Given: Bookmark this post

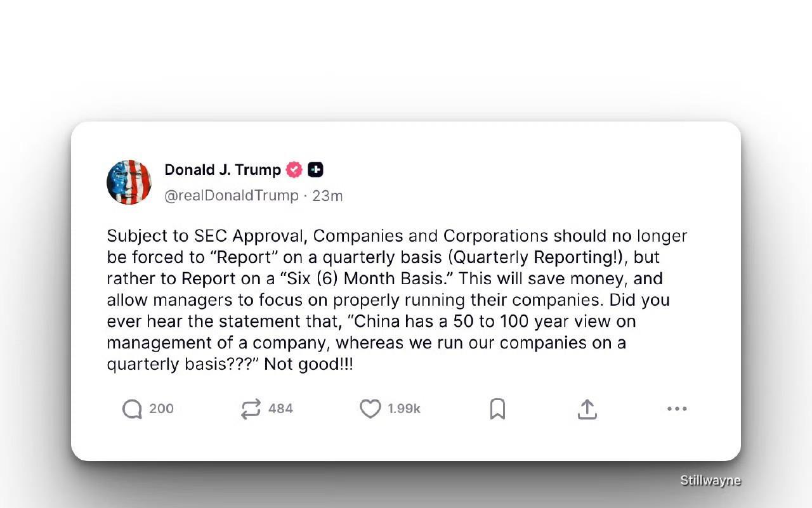Looking at the screenshot, I should [x=497, y=409].
